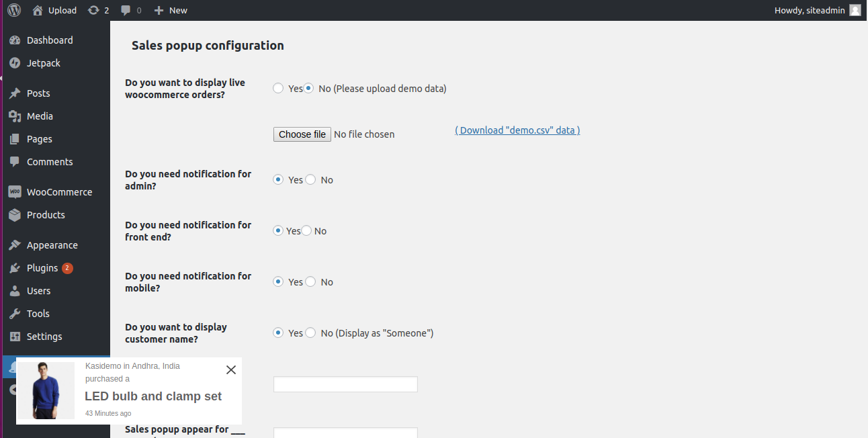
Task: Click the text field beside the popup
Action: tap(345, 384)
